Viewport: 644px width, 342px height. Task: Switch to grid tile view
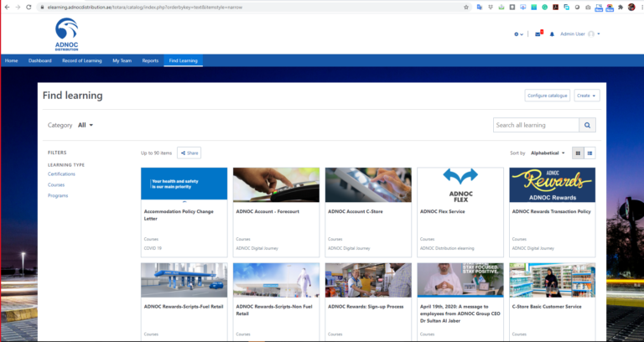(x=578, y=153)
